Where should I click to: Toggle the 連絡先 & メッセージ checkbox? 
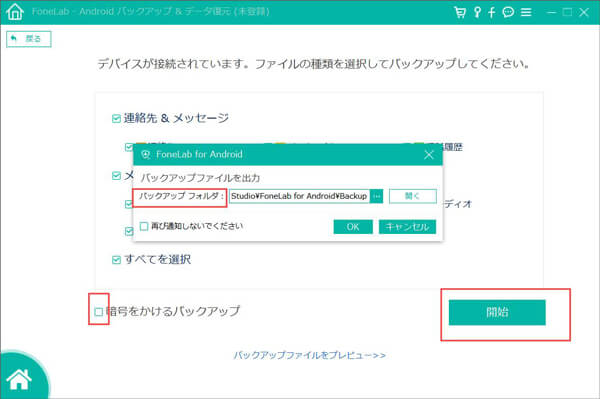coord(116,119)
